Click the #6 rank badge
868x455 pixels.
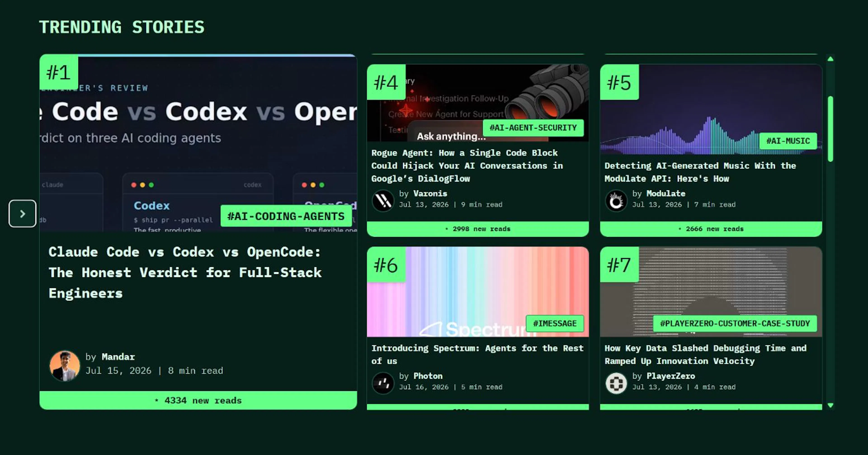[386, 264]
